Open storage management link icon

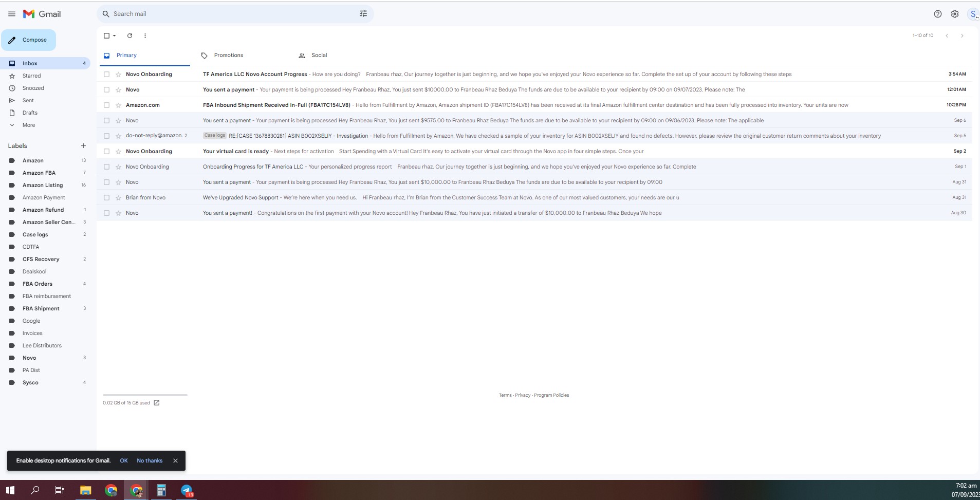pos(157,403)
